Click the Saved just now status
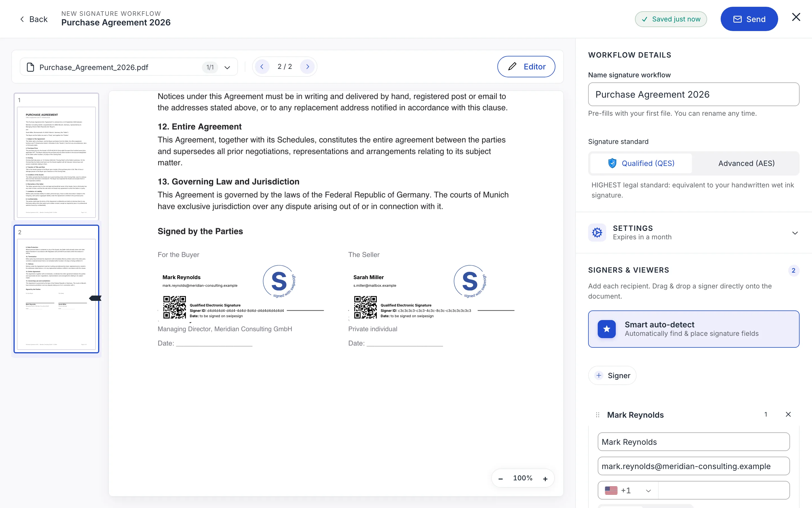 coord(670,19)
